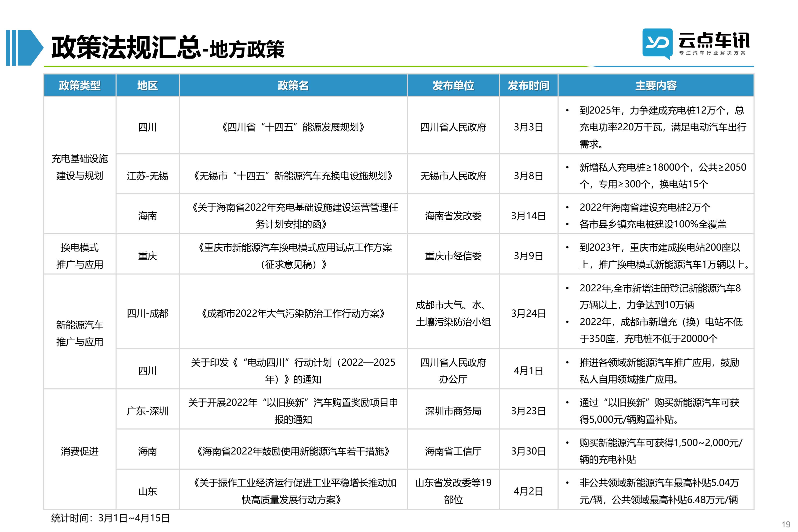
Task: Click 《无锡市"十四五"新能源汽车充换电设施规划》 policy name
Action: (293, 176)
